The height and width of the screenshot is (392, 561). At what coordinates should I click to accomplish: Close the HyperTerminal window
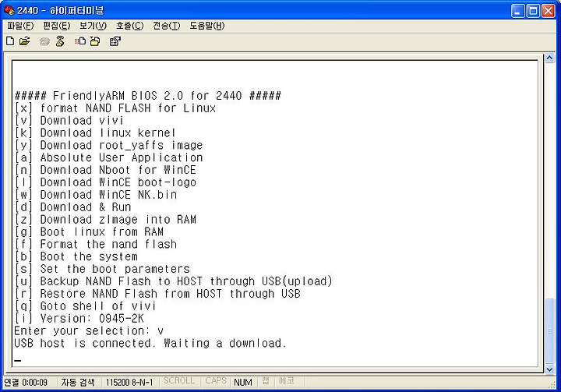549,11
